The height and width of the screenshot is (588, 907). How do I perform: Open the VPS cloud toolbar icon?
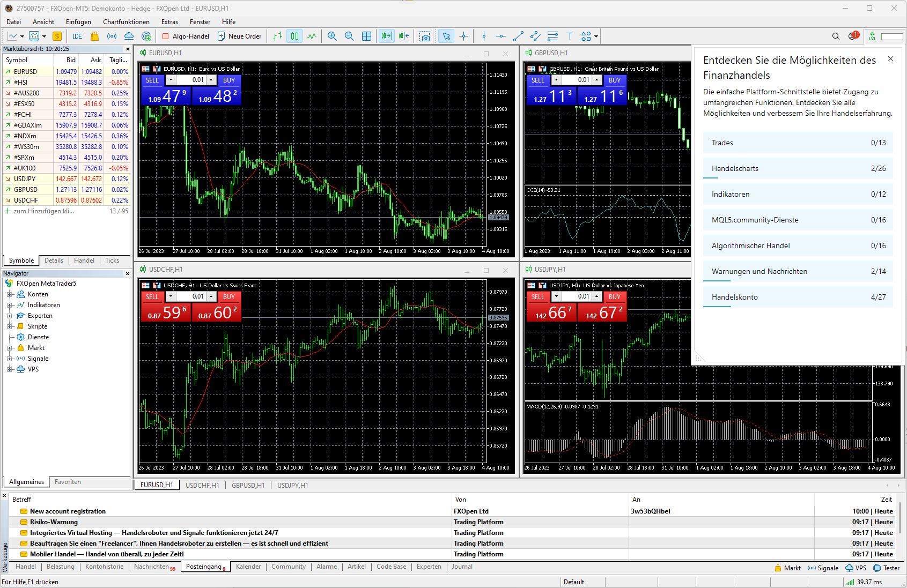pyautogui.click(x=129, y=36)
